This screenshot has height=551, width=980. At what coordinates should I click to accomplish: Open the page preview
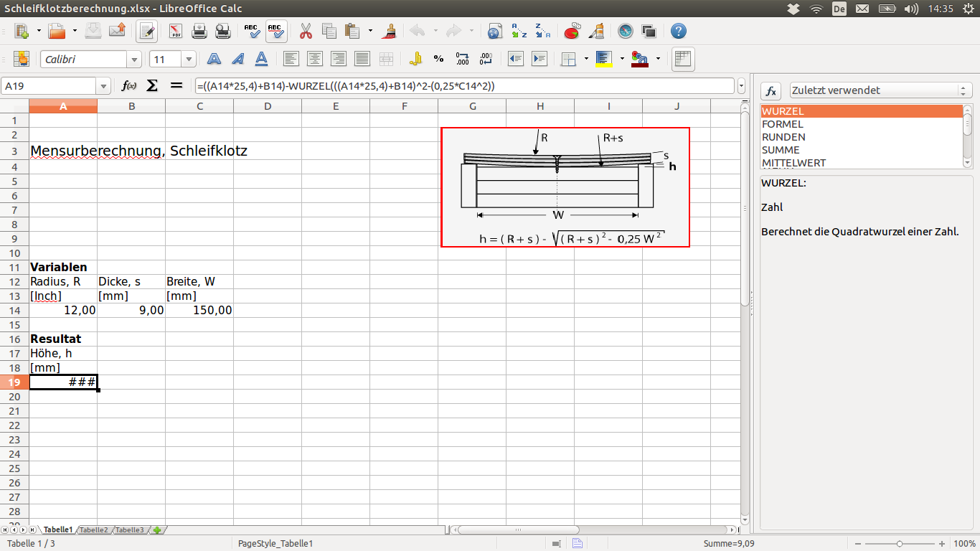coord(223,32)
